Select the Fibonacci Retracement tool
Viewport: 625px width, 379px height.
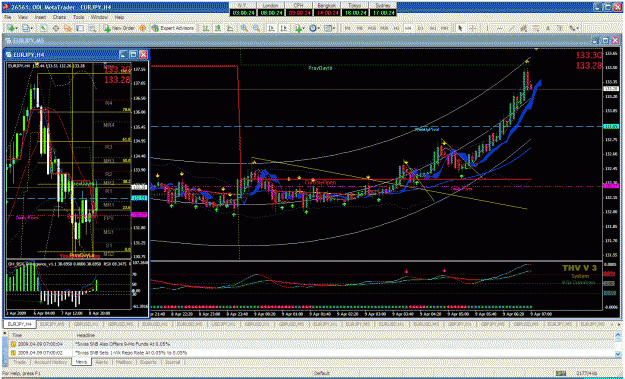pos(537,28)
